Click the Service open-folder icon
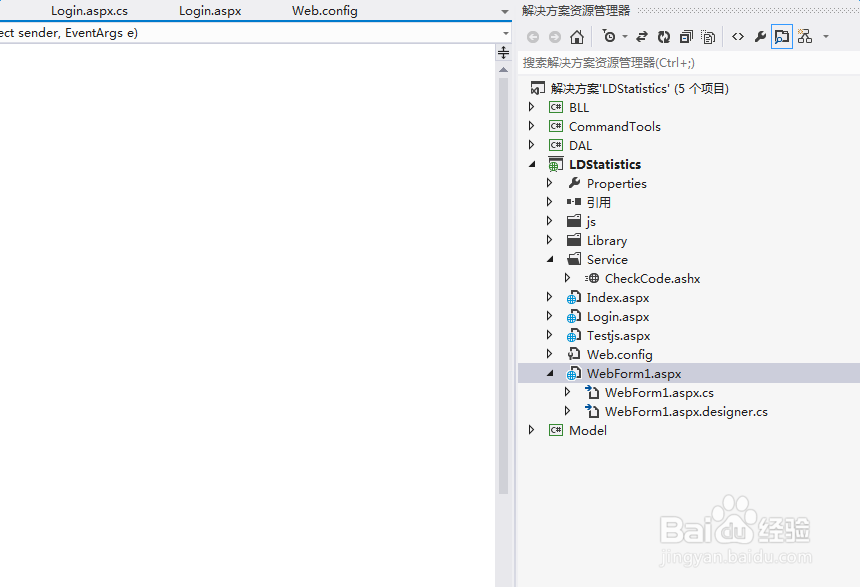This screenshot has height=587, width=860. 574,259
